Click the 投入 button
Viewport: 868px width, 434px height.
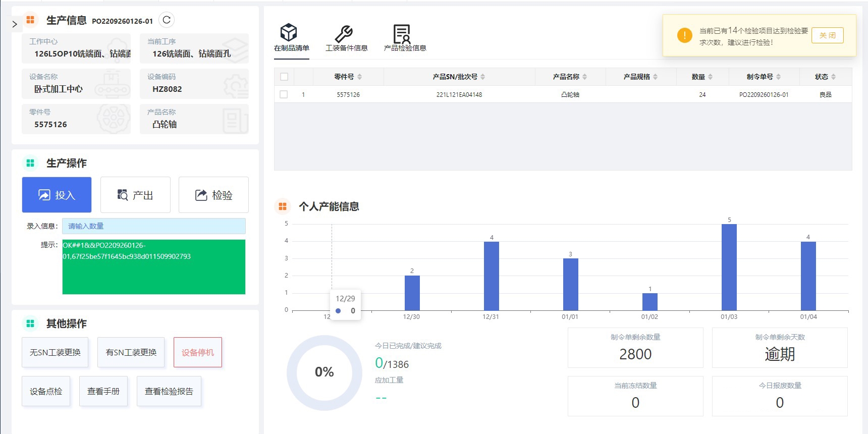pyautogui.click(x=57, y=195)
